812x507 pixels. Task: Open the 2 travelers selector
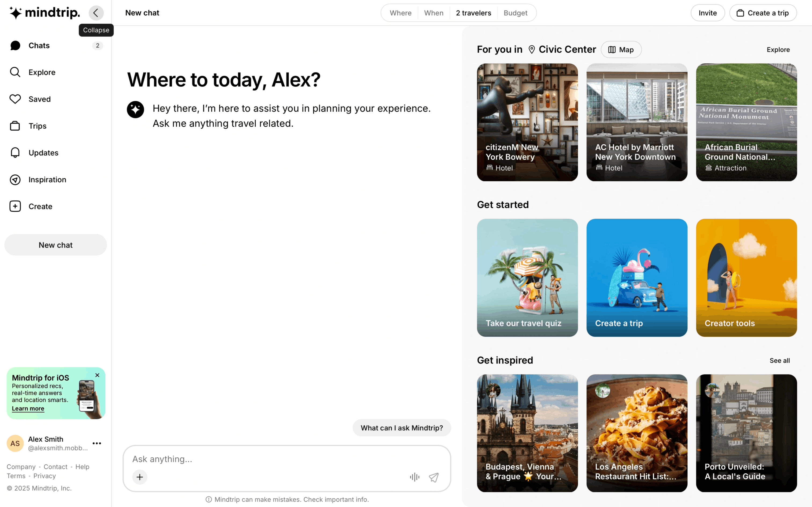(473, 13)
